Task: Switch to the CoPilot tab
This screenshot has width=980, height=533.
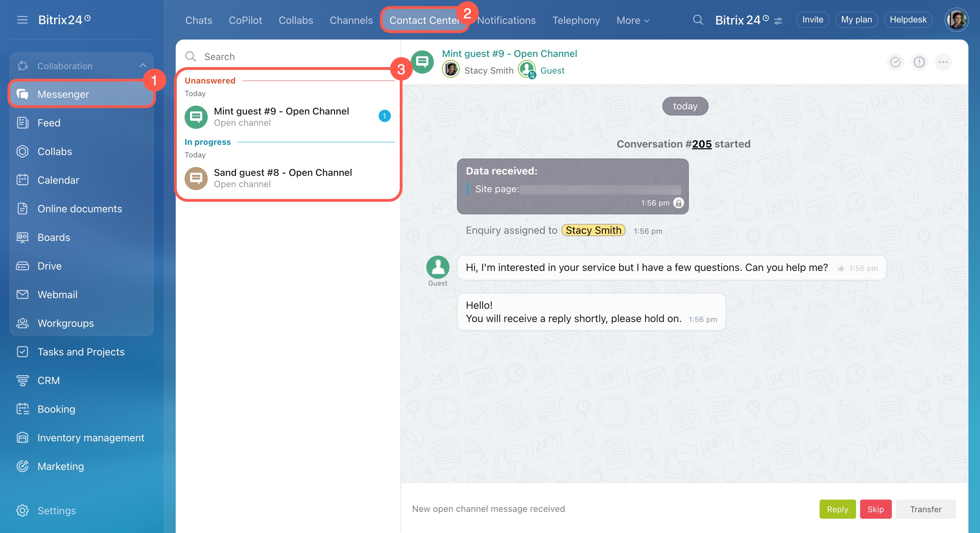Action: pyautogui.click(x=246, y=20)
